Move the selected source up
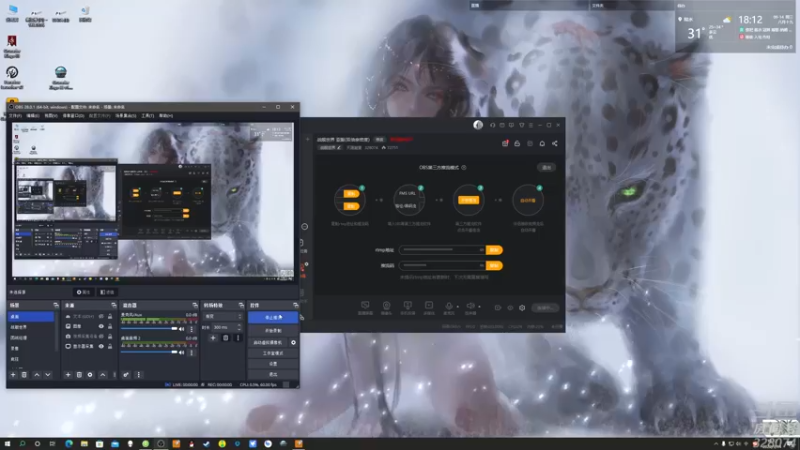800x450 pixels. pyautogui.click(x=103, y=374)
